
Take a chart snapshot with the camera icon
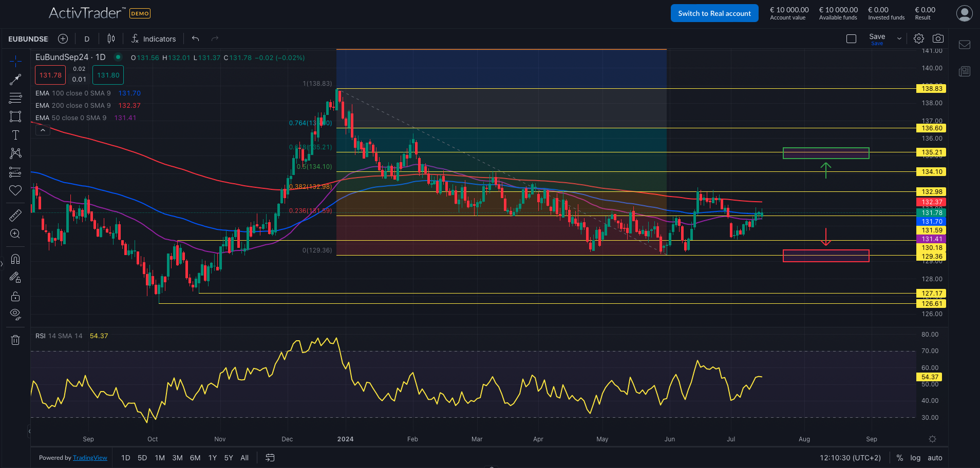click(x=938, y=38)
